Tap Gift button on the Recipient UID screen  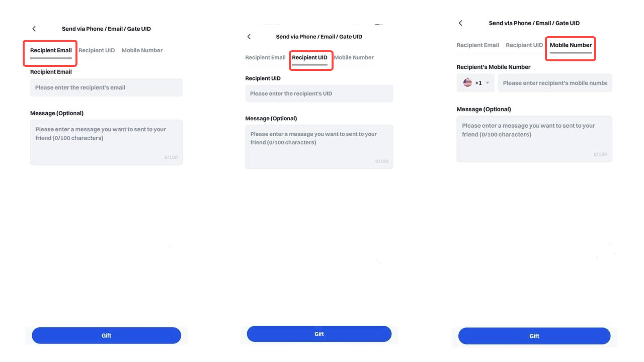pyautogui.click(x=319, y=334)
